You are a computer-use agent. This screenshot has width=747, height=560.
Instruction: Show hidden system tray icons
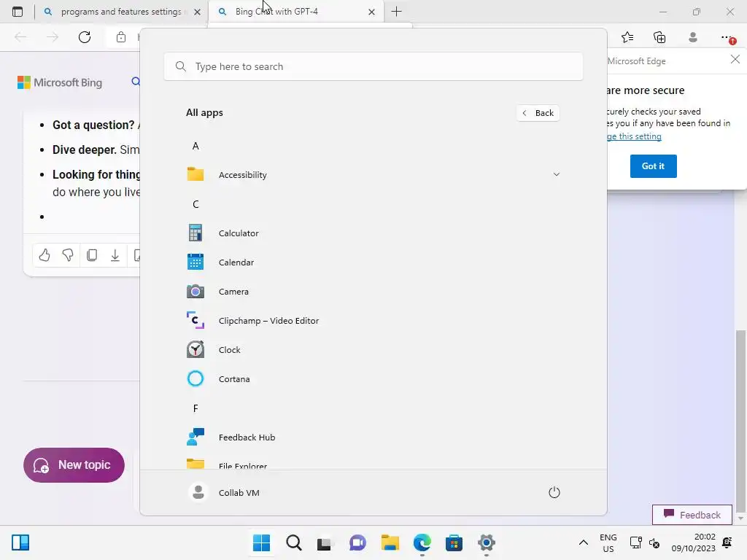583,542
